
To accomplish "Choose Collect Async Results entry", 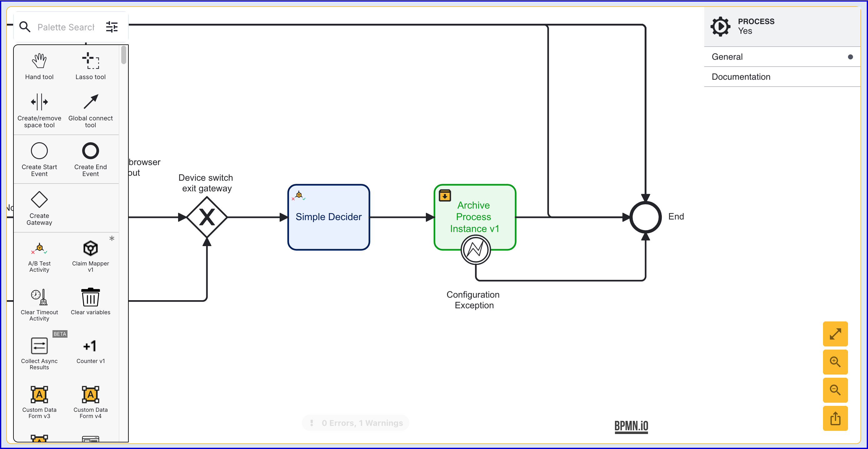I will click(x=39, y=354).
